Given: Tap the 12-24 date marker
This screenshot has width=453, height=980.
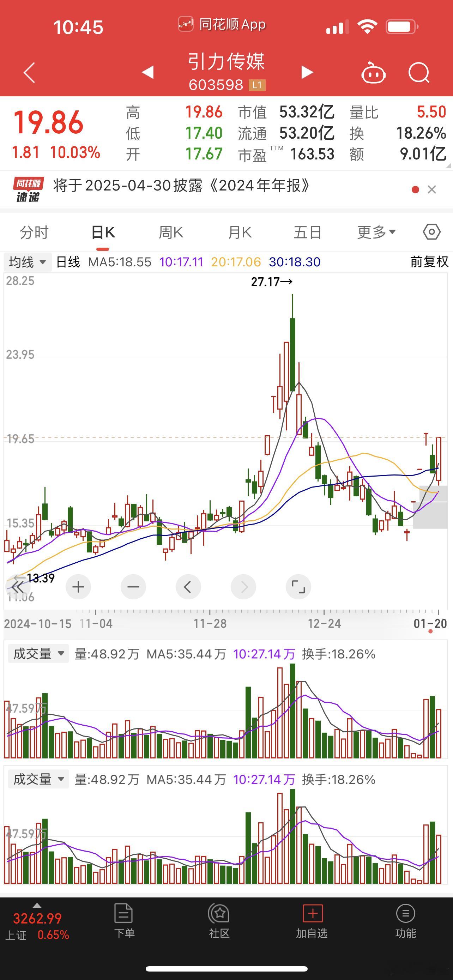Looking at the screenshot, I should point(324,624).
